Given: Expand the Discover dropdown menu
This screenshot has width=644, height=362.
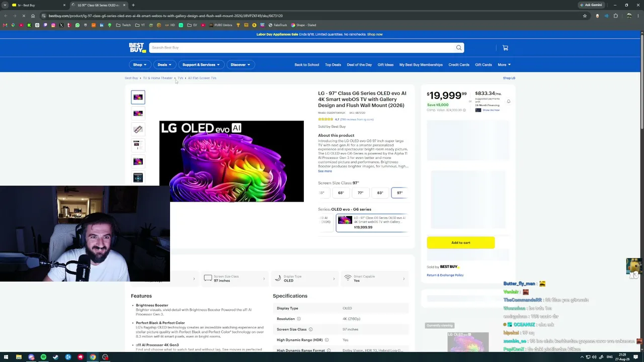Looking at the screenshot, I should (240, 65).
